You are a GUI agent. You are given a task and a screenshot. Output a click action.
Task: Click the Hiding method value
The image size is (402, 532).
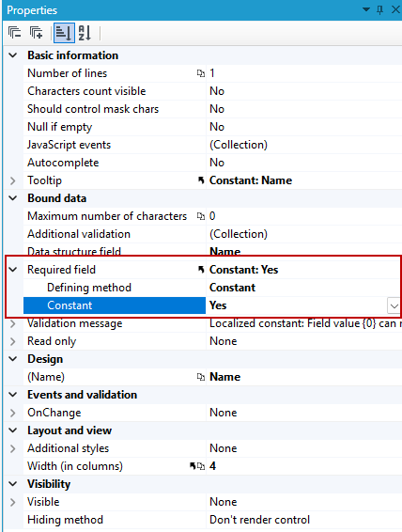(259, 520)
